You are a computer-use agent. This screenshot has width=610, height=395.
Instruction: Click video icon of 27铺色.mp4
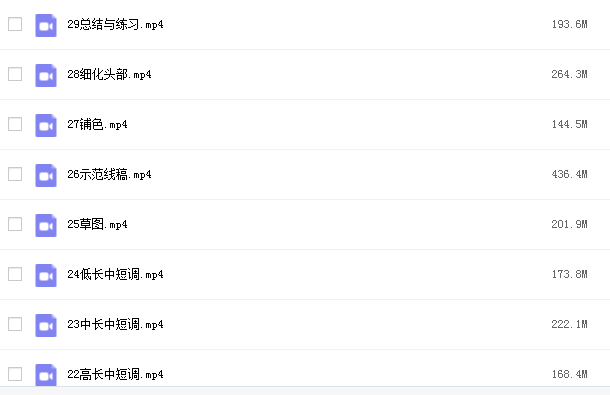[x=46, y=125]
